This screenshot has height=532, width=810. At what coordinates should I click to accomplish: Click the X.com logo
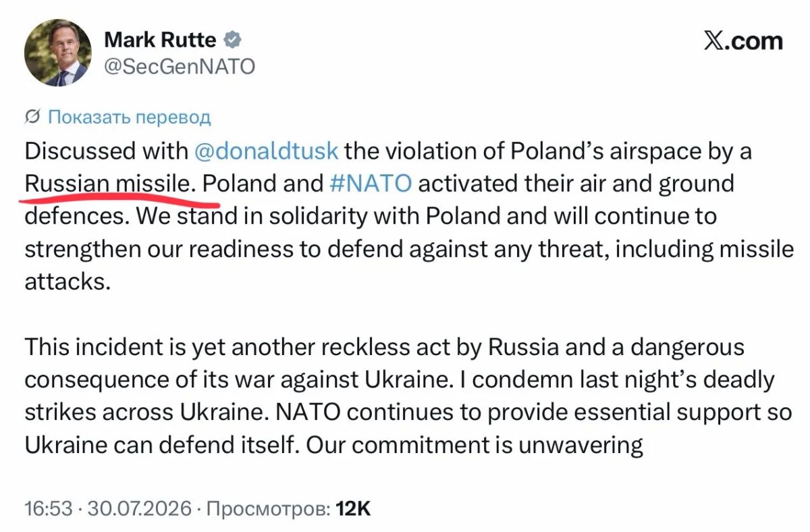[743, 41]
